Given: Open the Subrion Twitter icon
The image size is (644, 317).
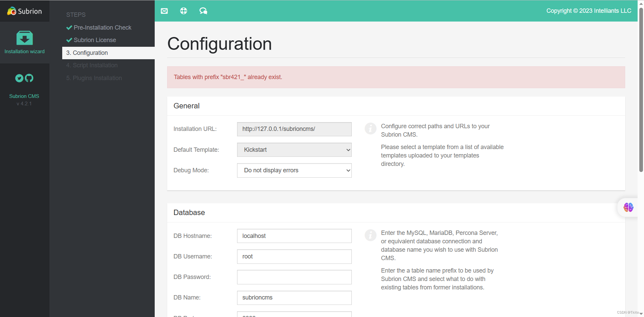Looking at the screenshot, I should [19, 78].
